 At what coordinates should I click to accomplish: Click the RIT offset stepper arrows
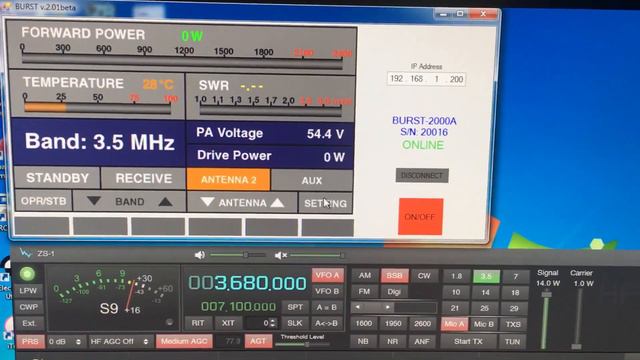[x=273, y=323]
